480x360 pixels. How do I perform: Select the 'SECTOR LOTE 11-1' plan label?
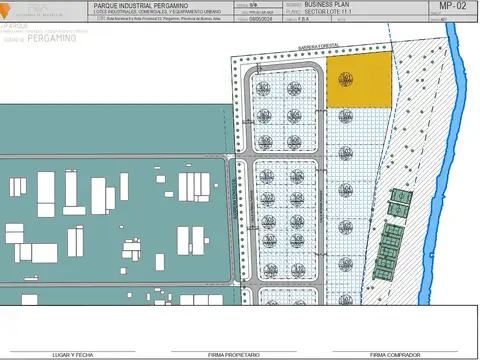click(x=328, y=12)
